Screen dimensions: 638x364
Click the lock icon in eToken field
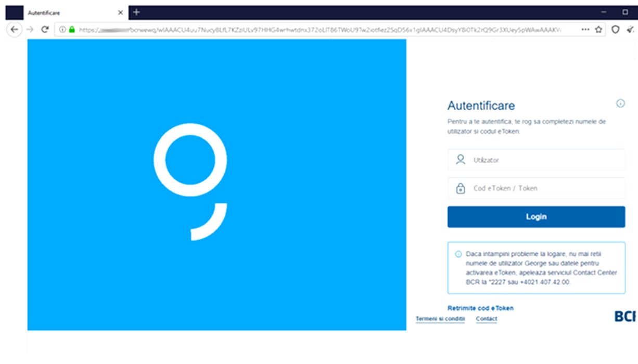point(461,188)
